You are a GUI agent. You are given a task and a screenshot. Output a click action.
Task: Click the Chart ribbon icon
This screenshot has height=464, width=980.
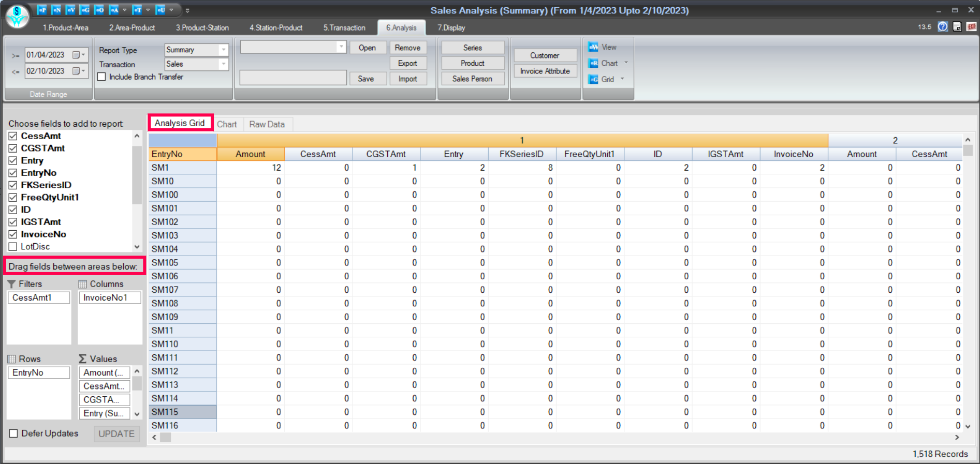(593, 63)
